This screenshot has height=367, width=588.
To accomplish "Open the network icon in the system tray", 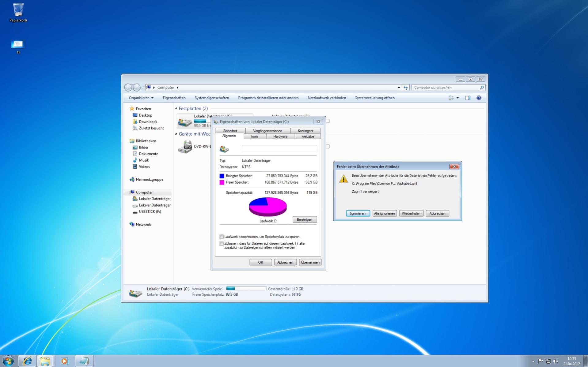I will point(548,361).
